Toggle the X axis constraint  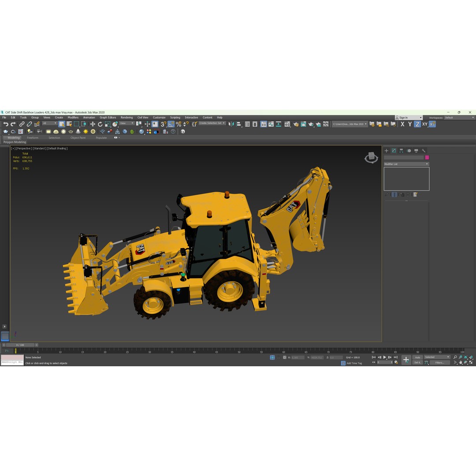click(402, 124)
